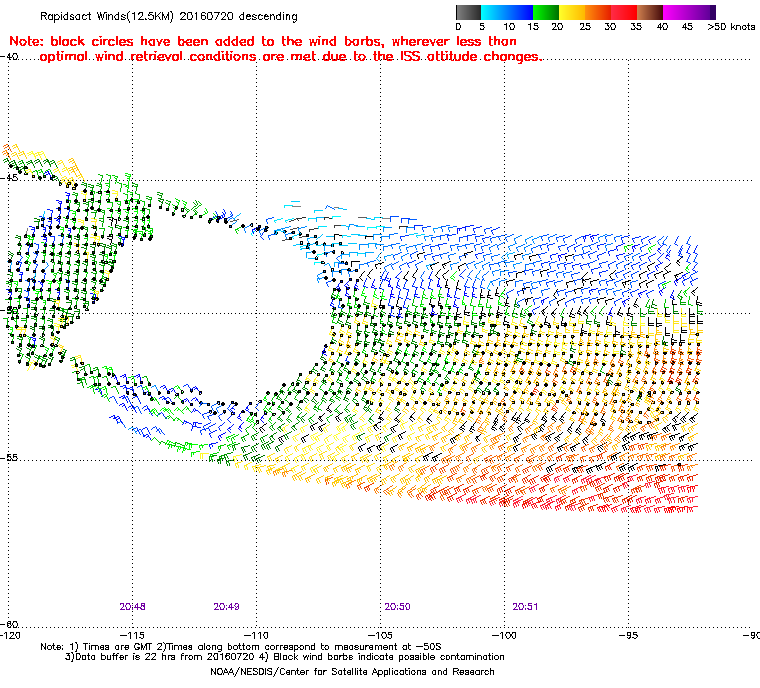Click the '-110' longitude axis label
Screen dimensions: 760x688
click(x=256, y=635)
